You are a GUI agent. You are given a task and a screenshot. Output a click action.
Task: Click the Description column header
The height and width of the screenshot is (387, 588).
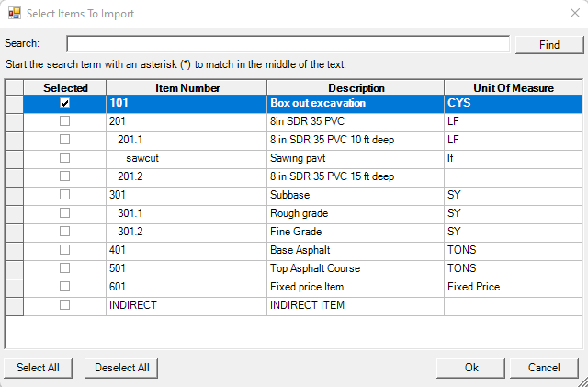pos(356,88)
